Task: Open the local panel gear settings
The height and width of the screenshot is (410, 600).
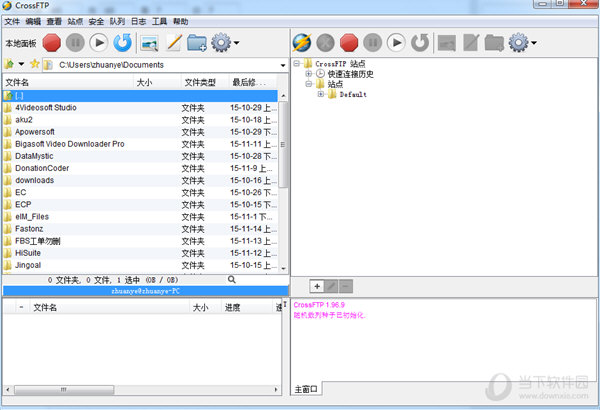Action: (221, 42)
